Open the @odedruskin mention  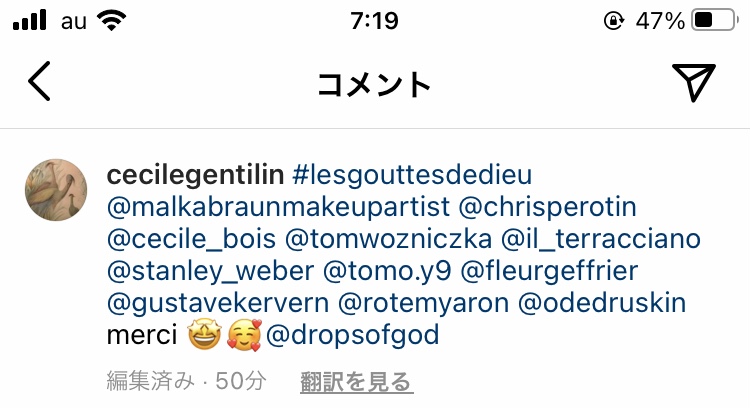tap(602, 303)
